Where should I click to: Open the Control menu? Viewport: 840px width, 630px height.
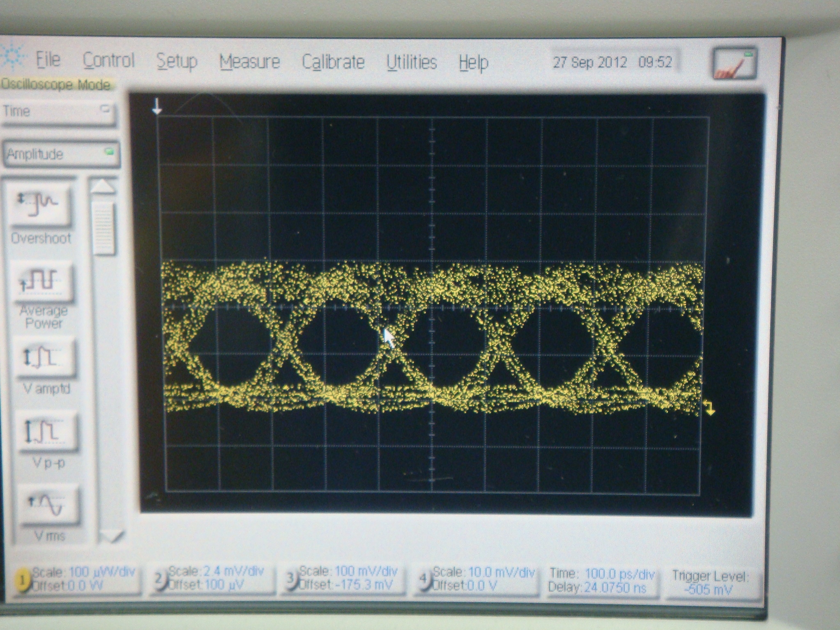click(109, 61)
